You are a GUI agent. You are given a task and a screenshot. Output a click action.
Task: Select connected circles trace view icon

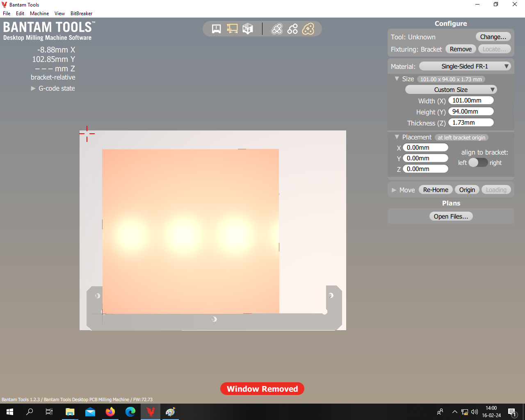[x=292, y=29]
